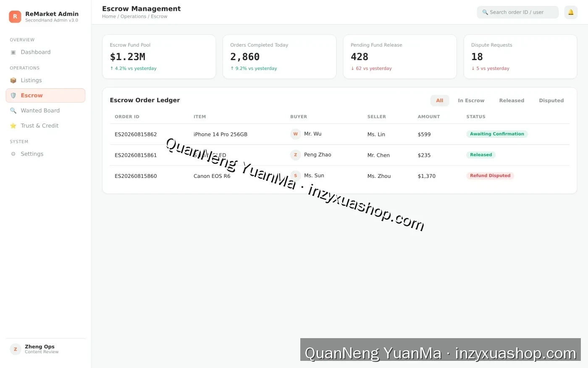Click Peng Zhao's avatar badge
Image resolution: width=588 pixels, height=368 pixels.
tap(296, 155)
